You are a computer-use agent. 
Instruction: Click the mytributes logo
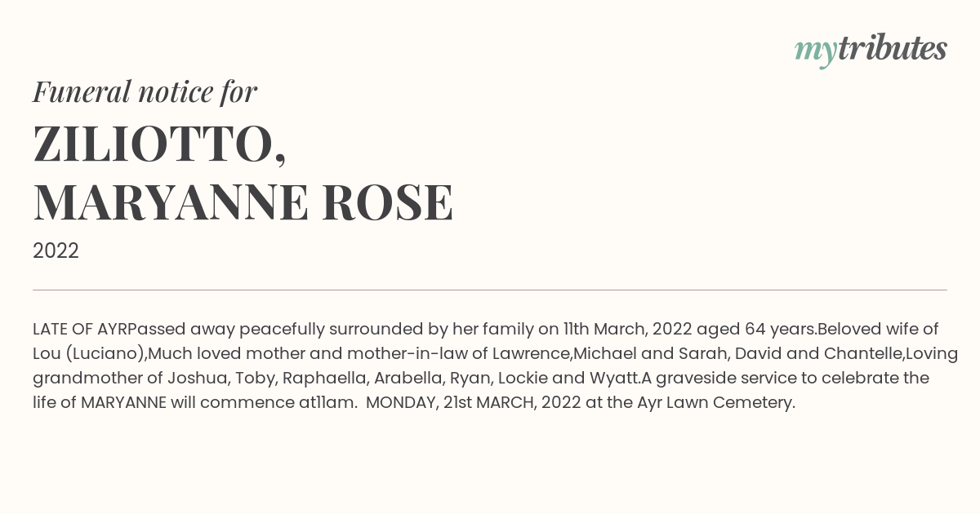(x=871, y=50)
